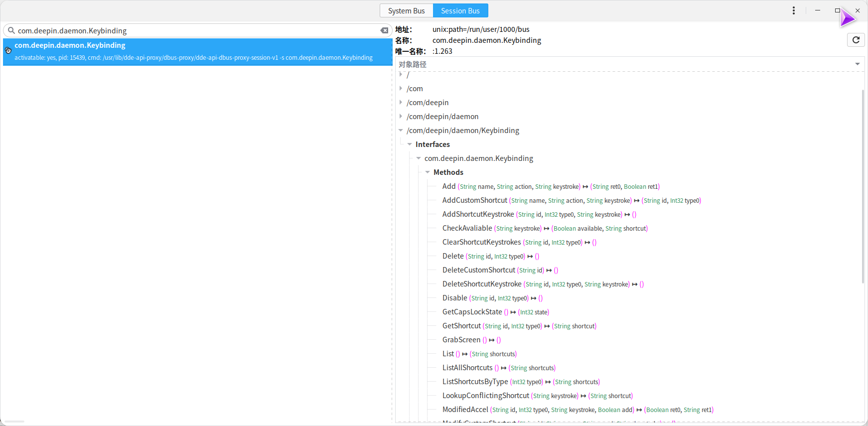Image resolution: width=868 pixels, height=426 pixels.
Task: Select the Delete method
Action: [491, 256]
